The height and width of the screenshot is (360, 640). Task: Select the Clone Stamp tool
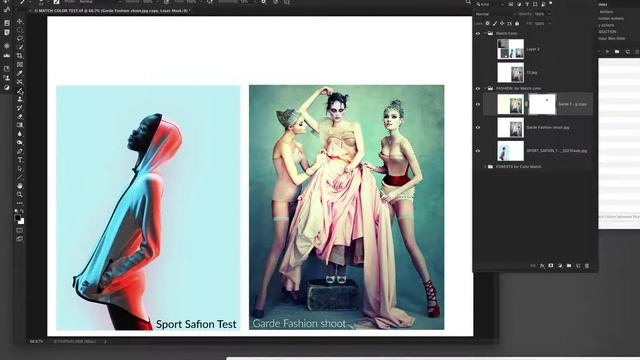pyautogui.click(x=20, y=99)
